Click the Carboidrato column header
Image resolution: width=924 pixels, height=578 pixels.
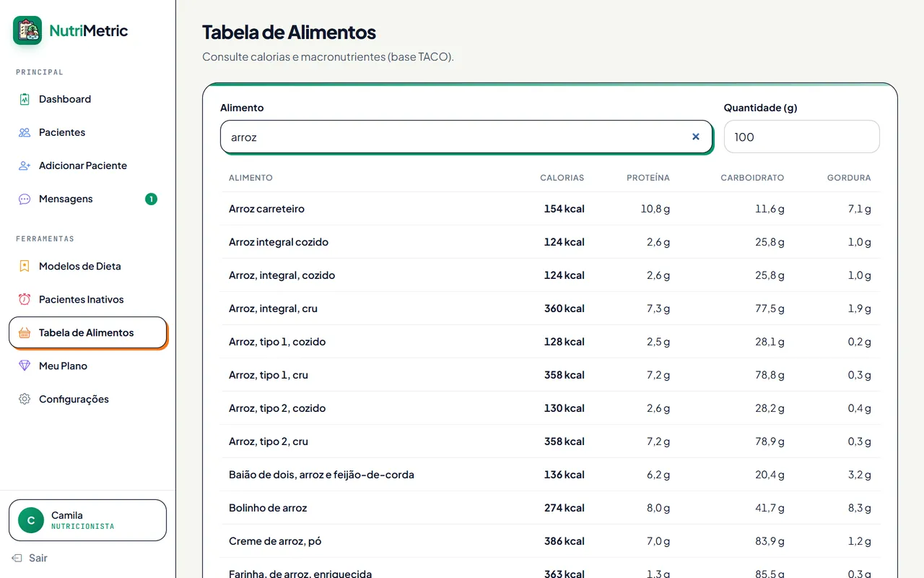(x=752, y=178)
